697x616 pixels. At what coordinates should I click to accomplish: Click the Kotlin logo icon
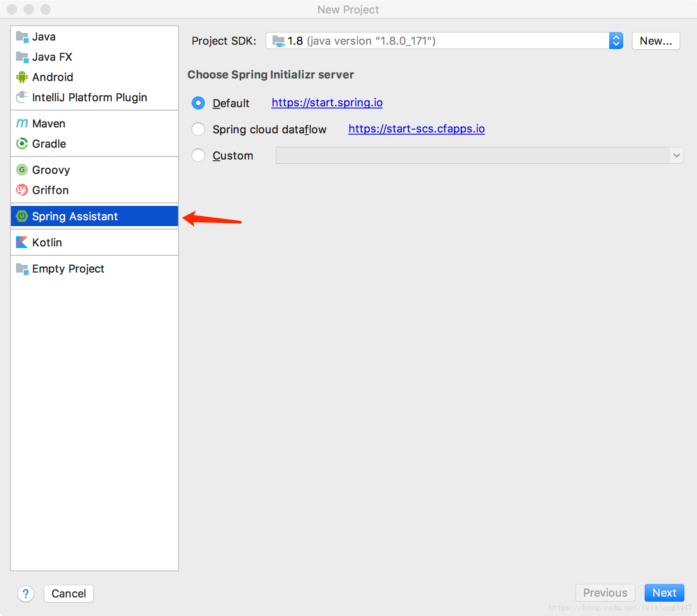coord(22,243)
